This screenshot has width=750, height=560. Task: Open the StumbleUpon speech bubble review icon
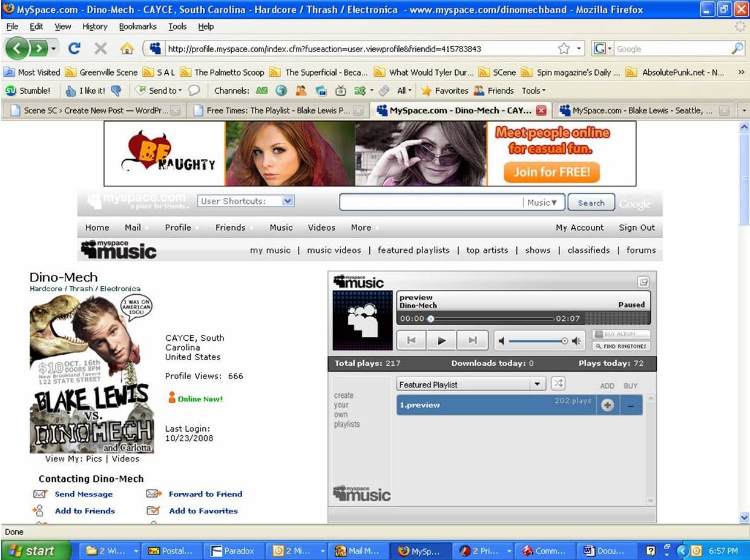[x=194, y=91]
